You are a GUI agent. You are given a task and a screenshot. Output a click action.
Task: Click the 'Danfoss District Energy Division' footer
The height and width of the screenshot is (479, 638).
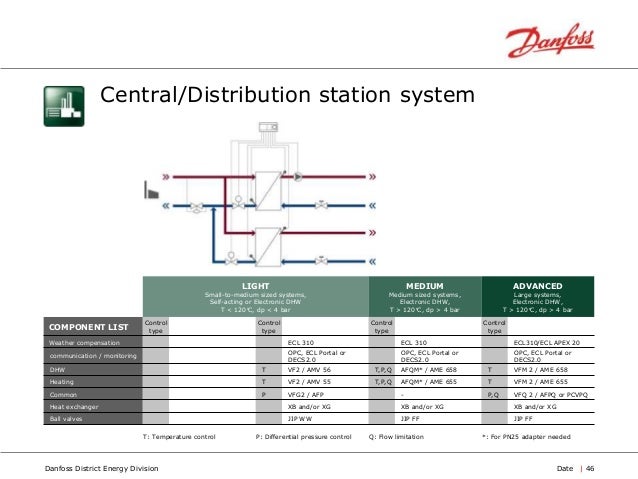(101, 468)
